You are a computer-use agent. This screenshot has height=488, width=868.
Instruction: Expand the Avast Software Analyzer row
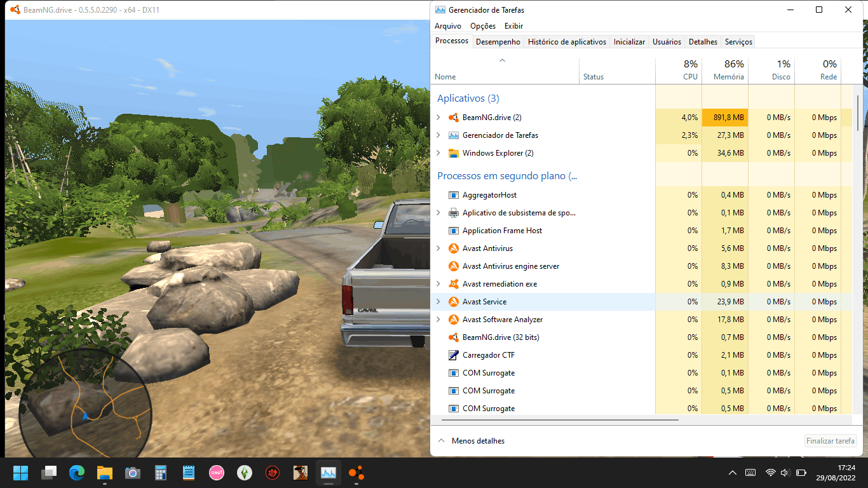tap(438, 320)
